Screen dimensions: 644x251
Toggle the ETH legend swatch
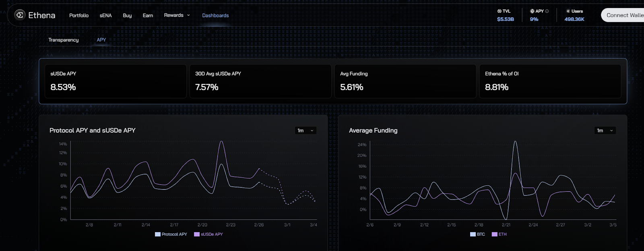point(495,234)
